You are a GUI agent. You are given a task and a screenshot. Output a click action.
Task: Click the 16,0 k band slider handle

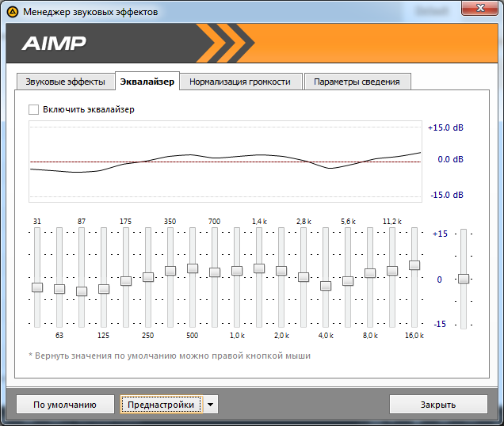[414, 265]
